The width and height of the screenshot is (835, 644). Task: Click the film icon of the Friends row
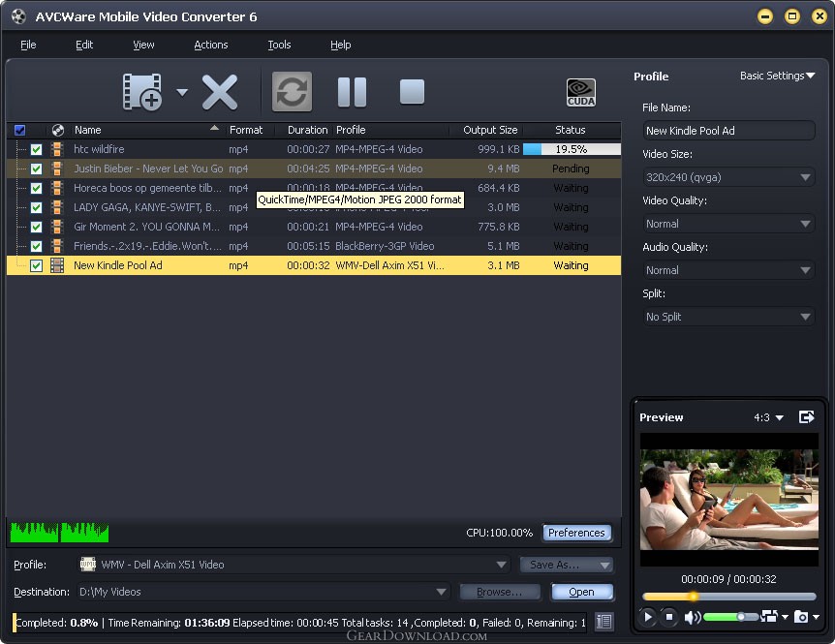point(57,246)
